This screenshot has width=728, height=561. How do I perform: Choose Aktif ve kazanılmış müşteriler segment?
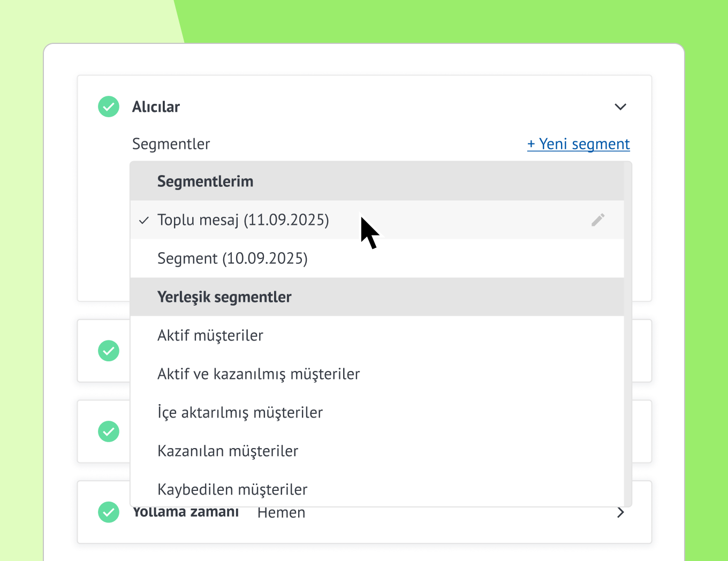click(259, 374)
